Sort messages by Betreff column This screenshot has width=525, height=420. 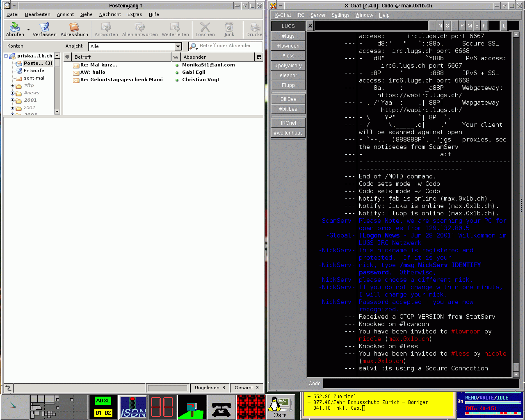pos(121,57)
